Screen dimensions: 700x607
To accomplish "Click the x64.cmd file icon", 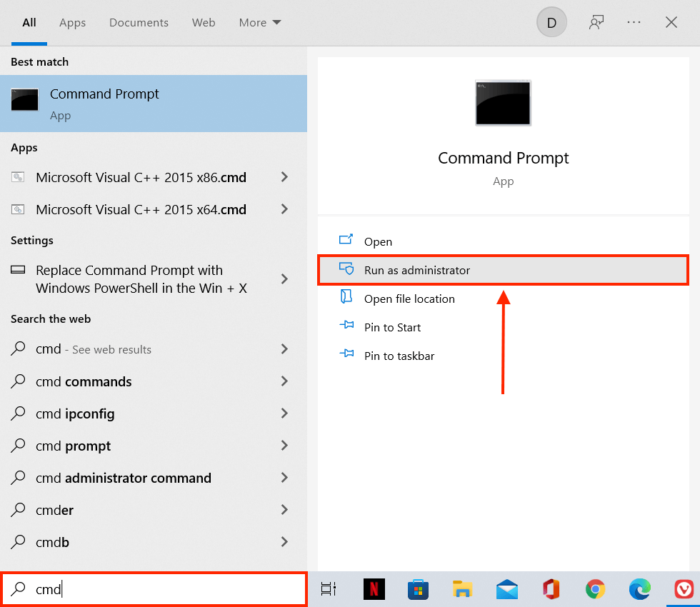I will click(18, 209).
